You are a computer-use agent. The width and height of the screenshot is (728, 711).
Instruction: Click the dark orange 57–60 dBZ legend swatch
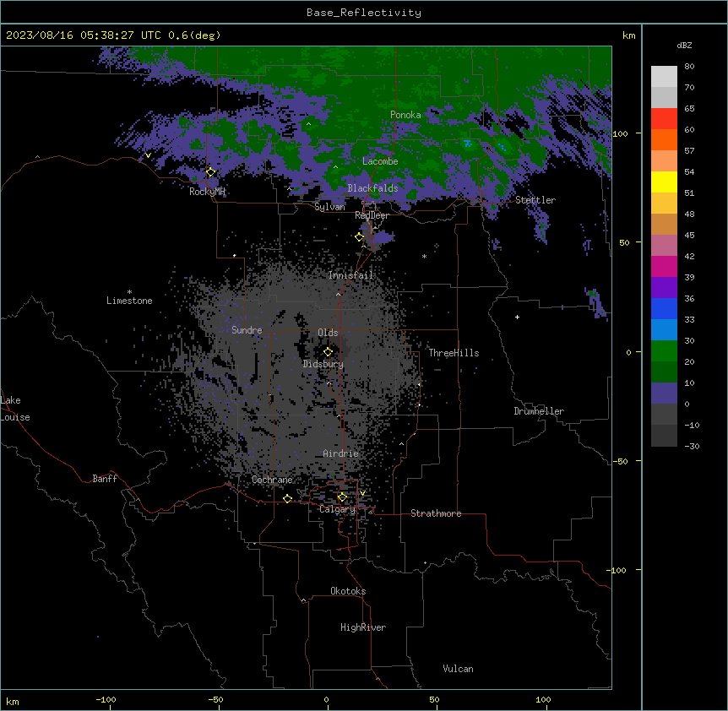(664, 139)
